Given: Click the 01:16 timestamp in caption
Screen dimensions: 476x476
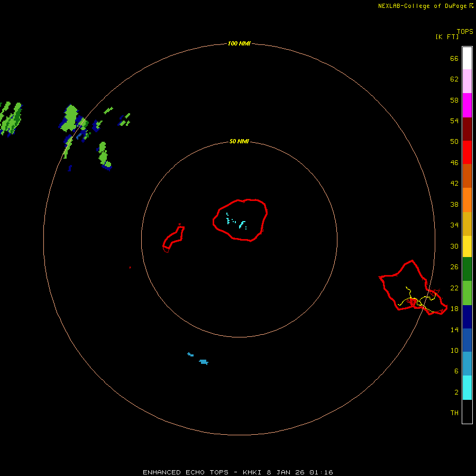Looking at the screenshot, I should [321, 472].
